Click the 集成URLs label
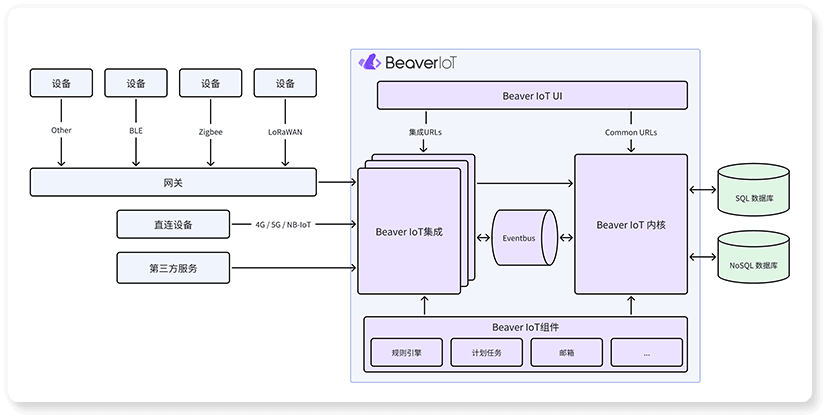Viewport: 826px width, 418px height. coord(425,133)
